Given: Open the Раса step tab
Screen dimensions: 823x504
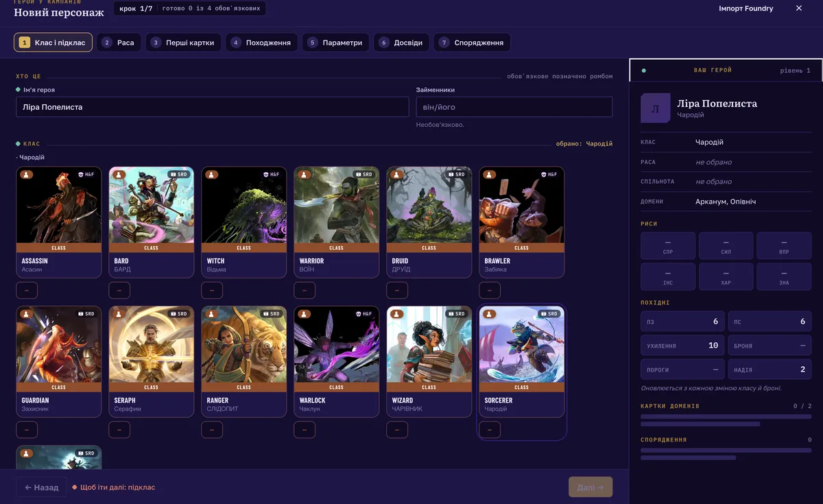Looking at the screenshot, I should click(119, 43).
